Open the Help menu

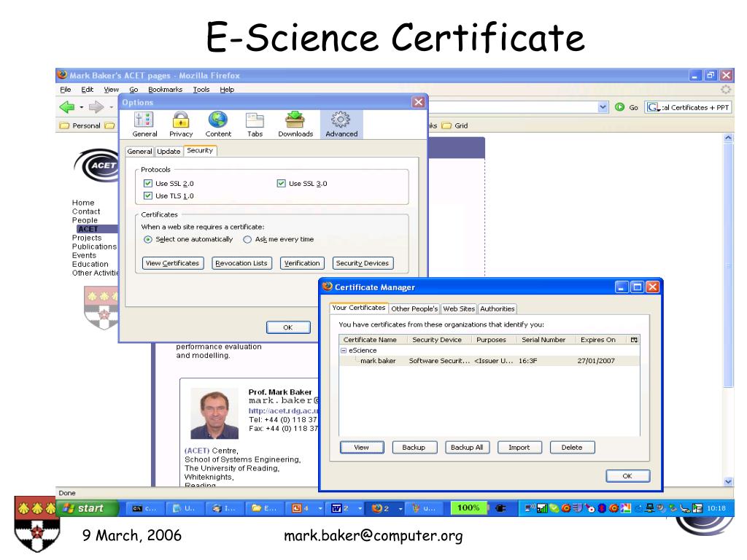227,90
